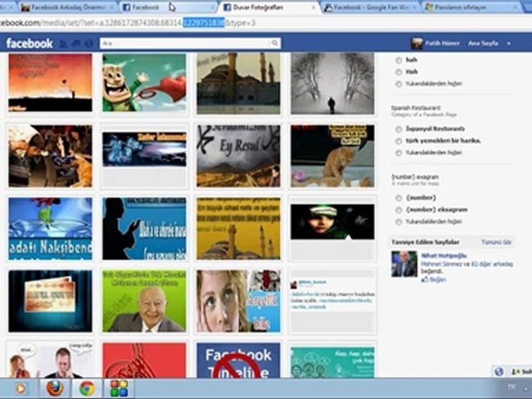Open the account dropdown arrow in header
This screenshot has height=399, width=532.
(508, 43)
